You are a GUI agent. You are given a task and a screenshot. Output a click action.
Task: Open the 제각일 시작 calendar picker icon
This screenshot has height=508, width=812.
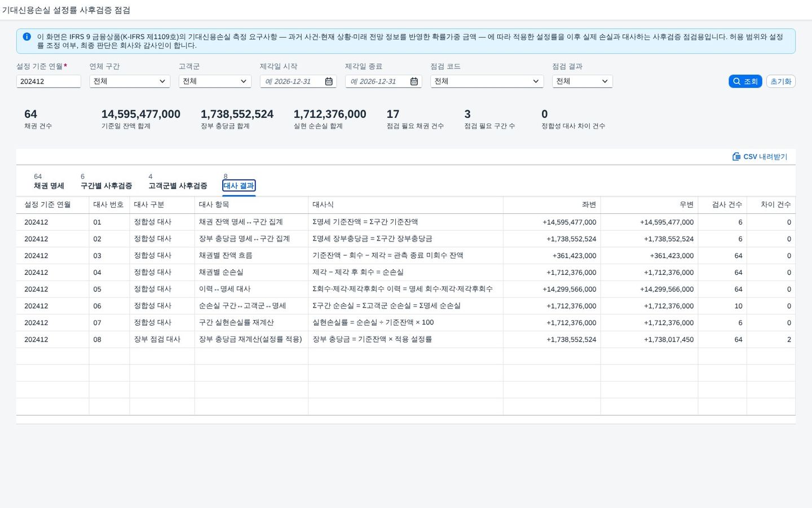pyautogui.click(x=329, y=82)
